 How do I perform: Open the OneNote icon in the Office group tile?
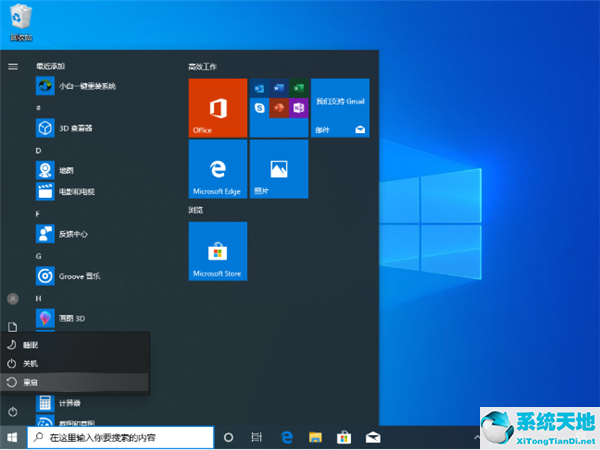click(298, 108)
